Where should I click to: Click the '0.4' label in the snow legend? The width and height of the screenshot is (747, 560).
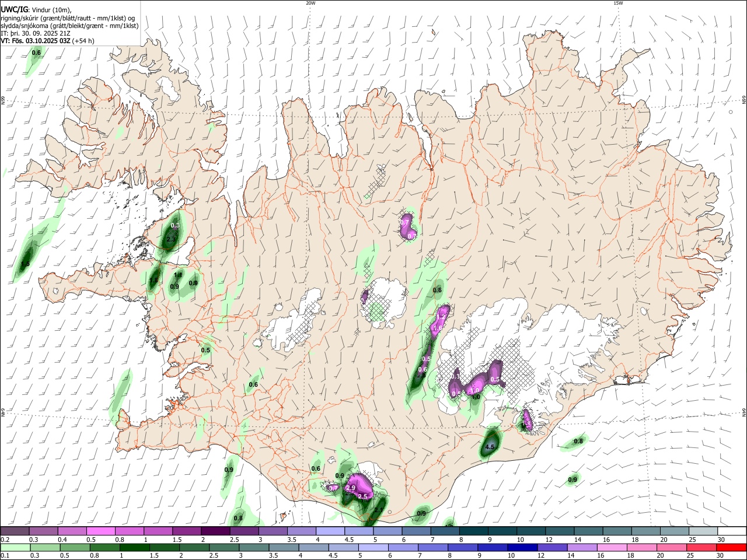(62, 540)
